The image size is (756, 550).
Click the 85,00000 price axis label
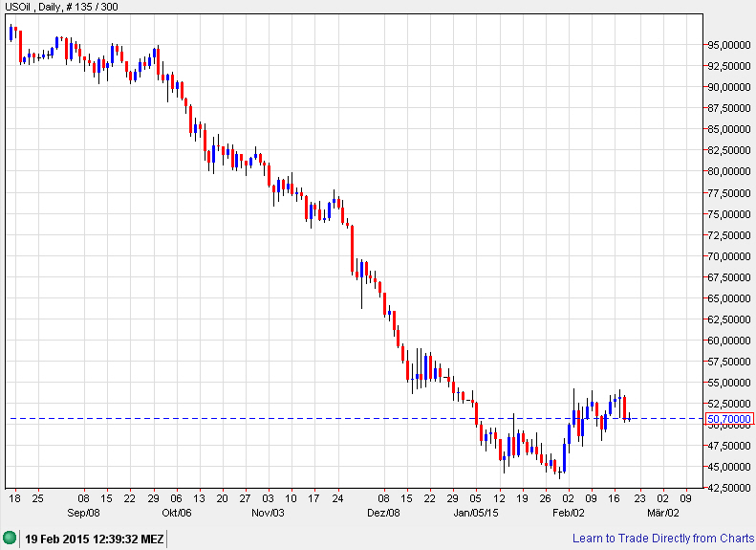[729, 129]
